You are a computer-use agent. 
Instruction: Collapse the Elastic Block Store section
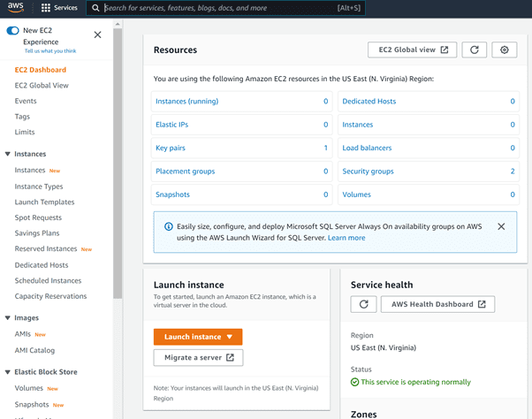click(x=7, y=372)
